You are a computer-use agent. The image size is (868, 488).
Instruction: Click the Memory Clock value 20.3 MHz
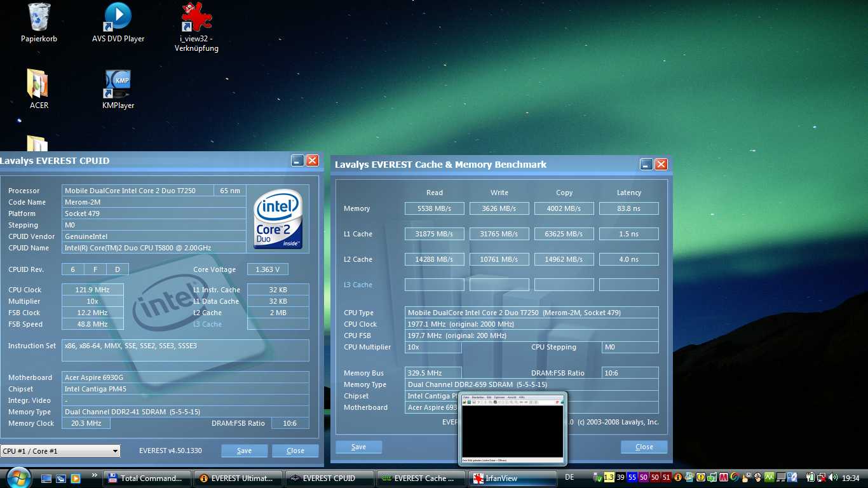[86, 423]
